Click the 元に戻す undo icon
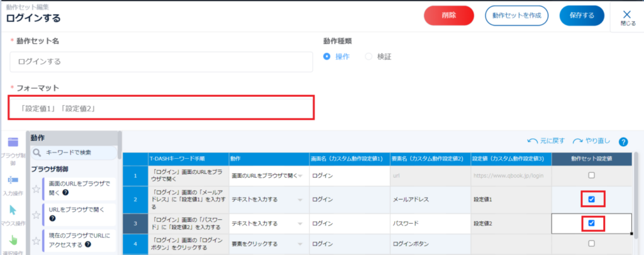Viewport: 644px width, 255px height. tap(533, 140)
